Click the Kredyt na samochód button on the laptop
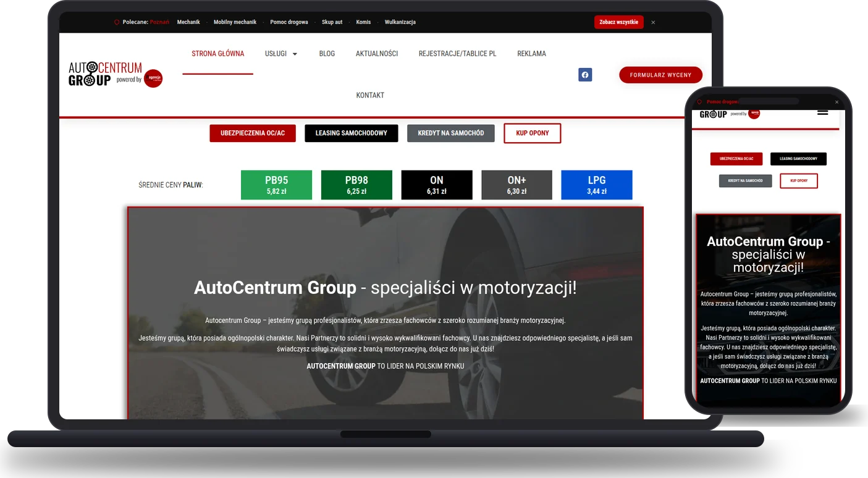Viewport: 868px width, 478px height. [x=451, y=133]
